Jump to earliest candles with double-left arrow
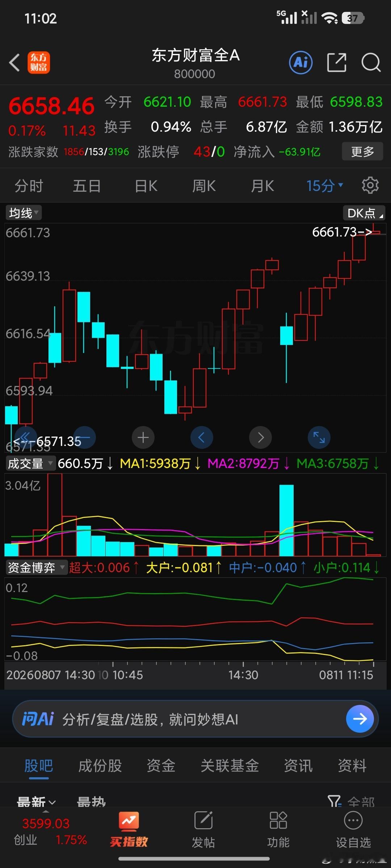Image resolution: width=391 pixels, height=868 pixels. pyautogui.click(x=25, y=437)
